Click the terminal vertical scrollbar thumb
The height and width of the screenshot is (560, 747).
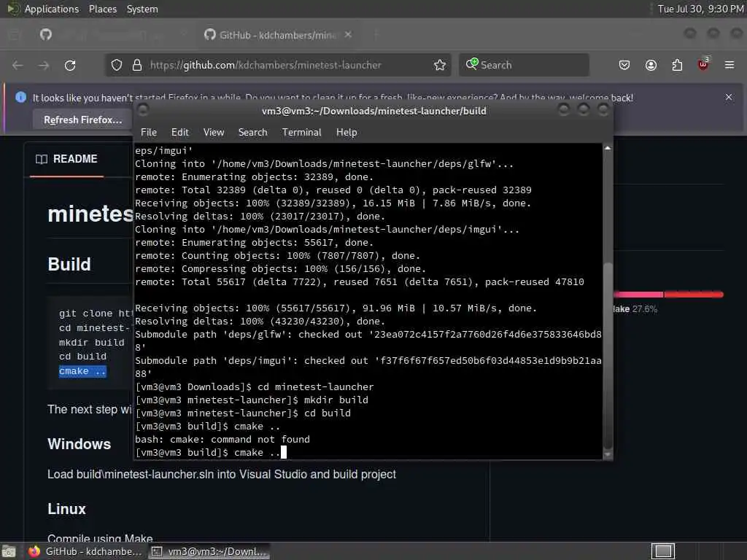point(608,355)
